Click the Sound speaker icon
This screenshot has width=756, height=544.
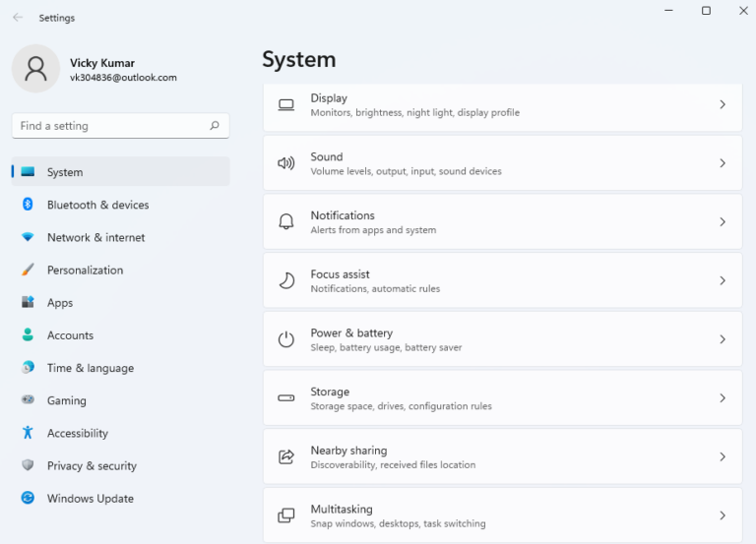coord(286,163)
